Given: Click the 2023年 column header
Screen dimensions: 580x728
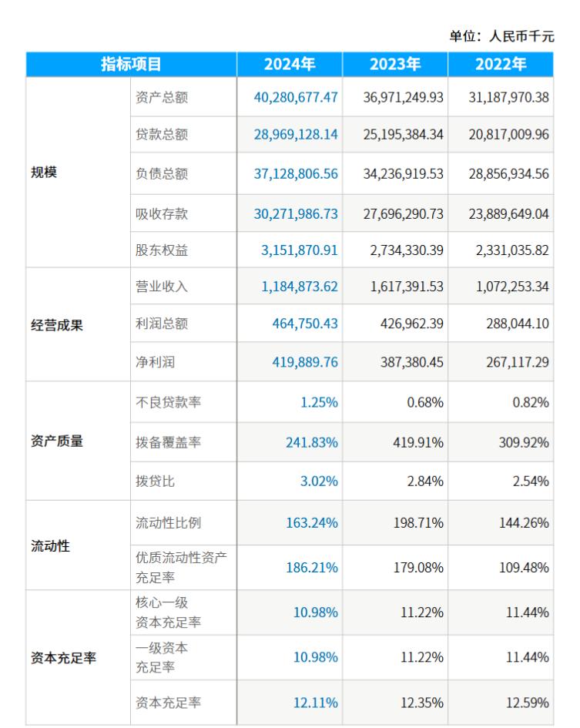Looking at the screenshot, I should (x=395, y=65).
